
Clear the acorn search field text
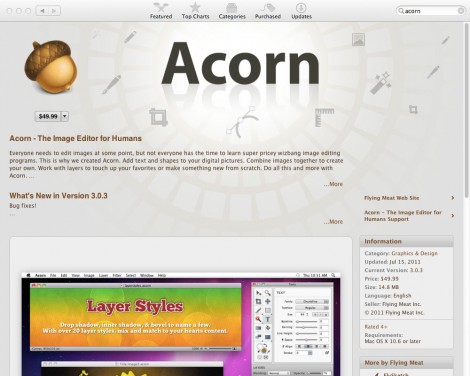pyautogui.click(x=461, y=11)
